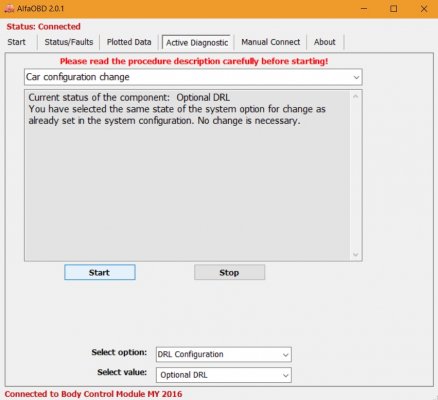This screenshot has height=400, width=438.
Task: Click scroll down arrow in description box
Action: click(355, 255)
